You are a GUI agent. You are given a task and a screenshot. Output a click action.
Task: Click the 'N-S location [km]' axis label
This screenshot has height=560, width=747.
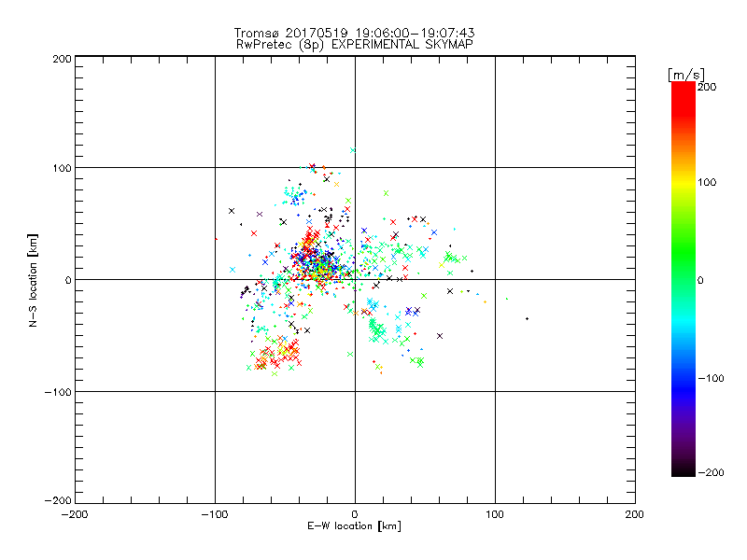coord(33,280)
